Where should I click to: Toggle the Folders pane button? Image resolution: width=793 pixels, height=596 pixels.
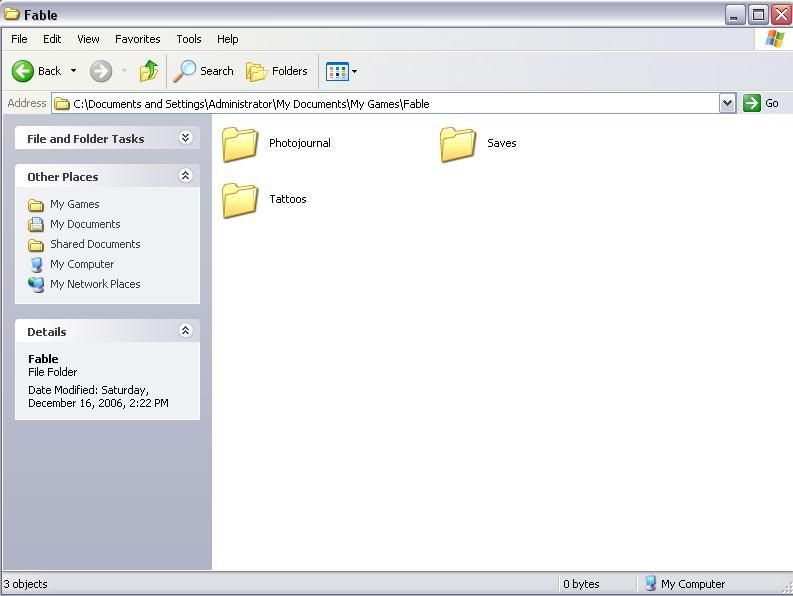(277, 71)
